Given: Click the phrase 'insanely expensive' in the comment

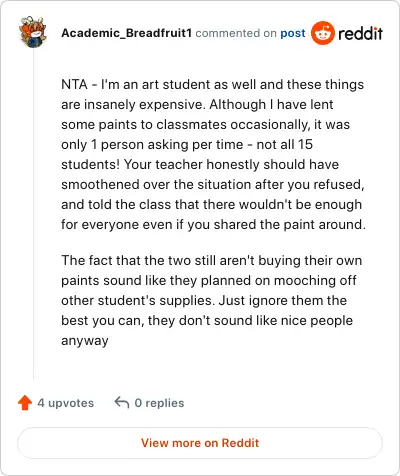Looking at the screenshot, I should point(143,104).
